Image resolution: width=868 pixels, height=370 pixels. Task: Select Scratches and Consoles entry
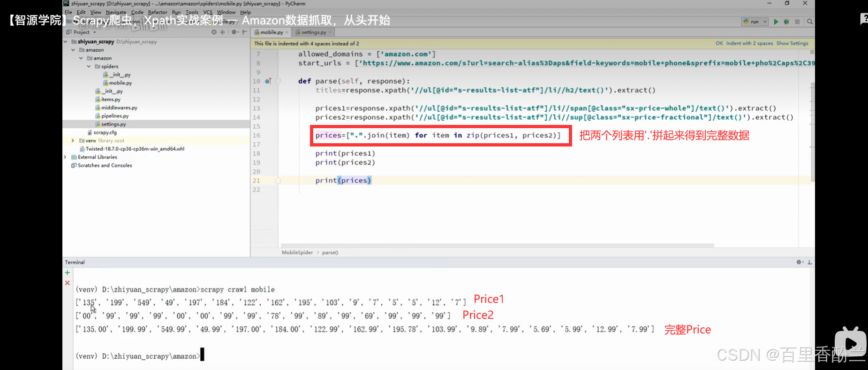point(101,165)
